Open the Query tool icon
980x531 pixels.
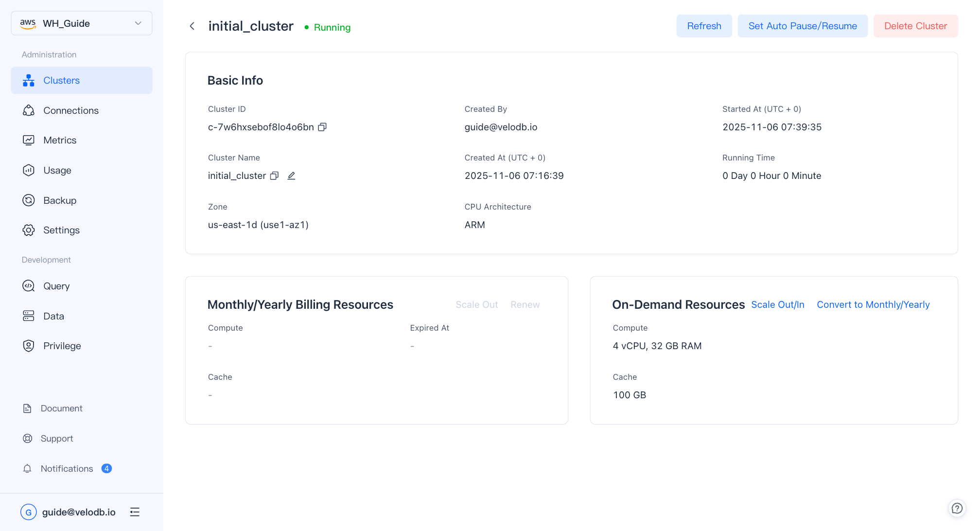(x=29, y=286)
